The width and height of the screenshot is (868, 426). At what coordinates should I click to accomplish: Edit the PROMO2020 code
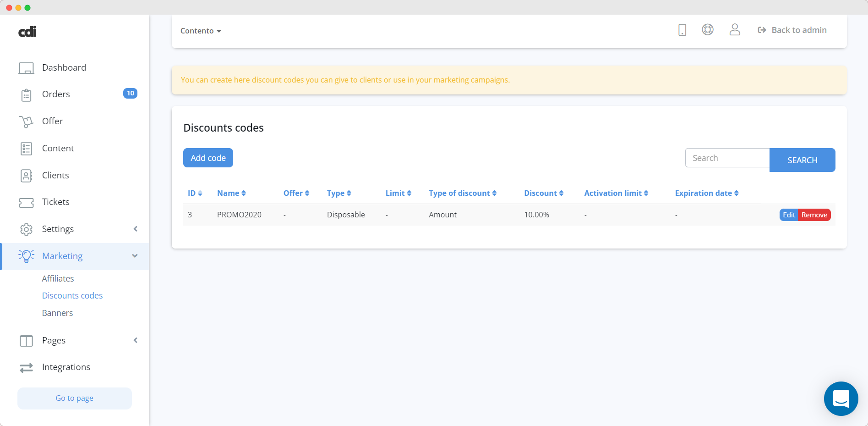coord(789,215)
